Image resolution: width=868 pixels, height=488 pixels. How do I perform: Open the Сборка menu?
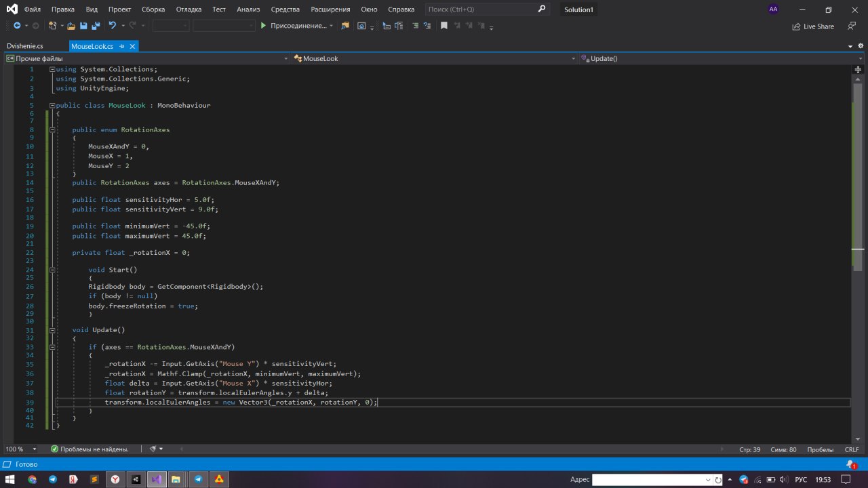[x=153, y=9]
